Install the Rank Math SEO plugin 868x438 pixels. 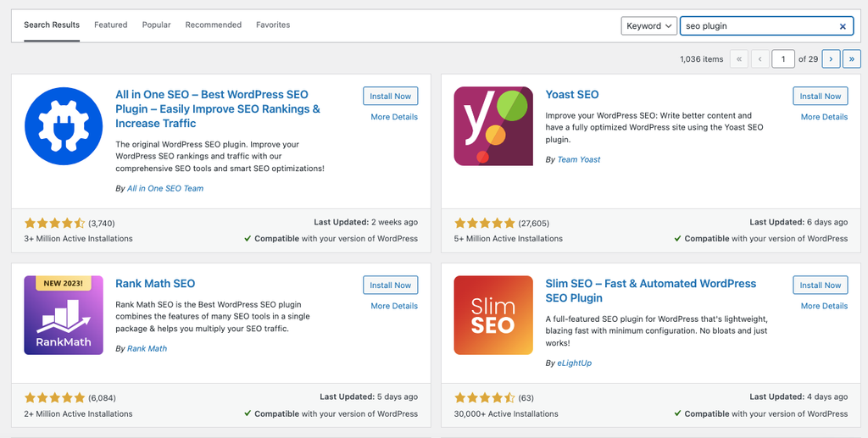[390, 285]
